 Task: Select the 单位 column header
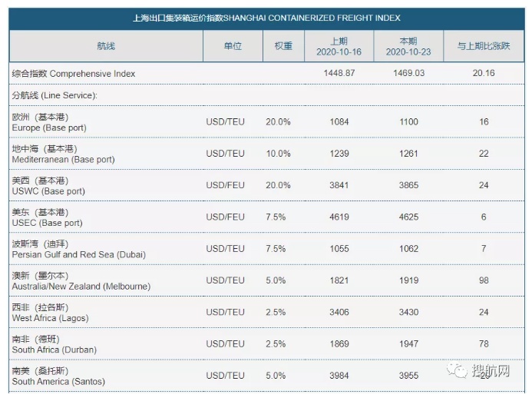(233, 46)
